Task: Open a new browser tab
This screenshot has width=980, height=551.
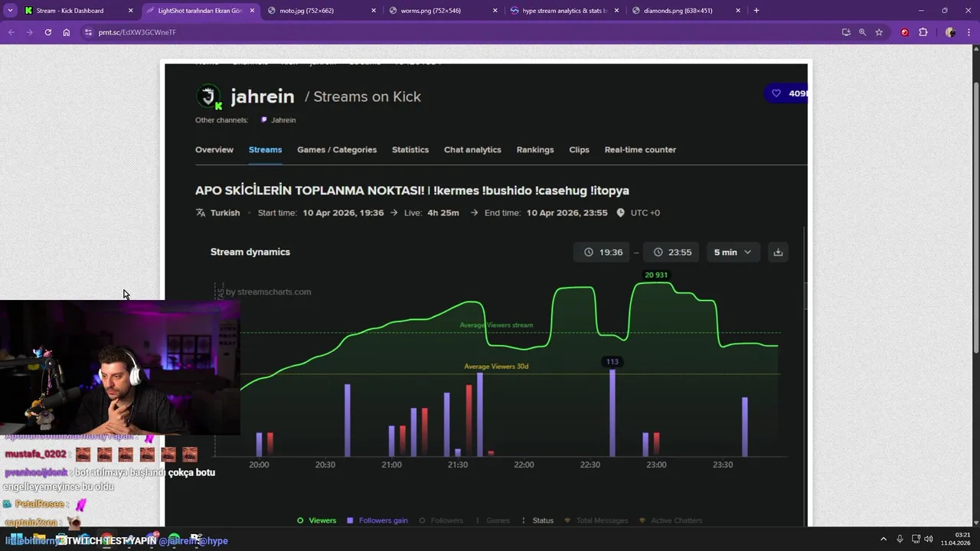Action: point(756,11)
